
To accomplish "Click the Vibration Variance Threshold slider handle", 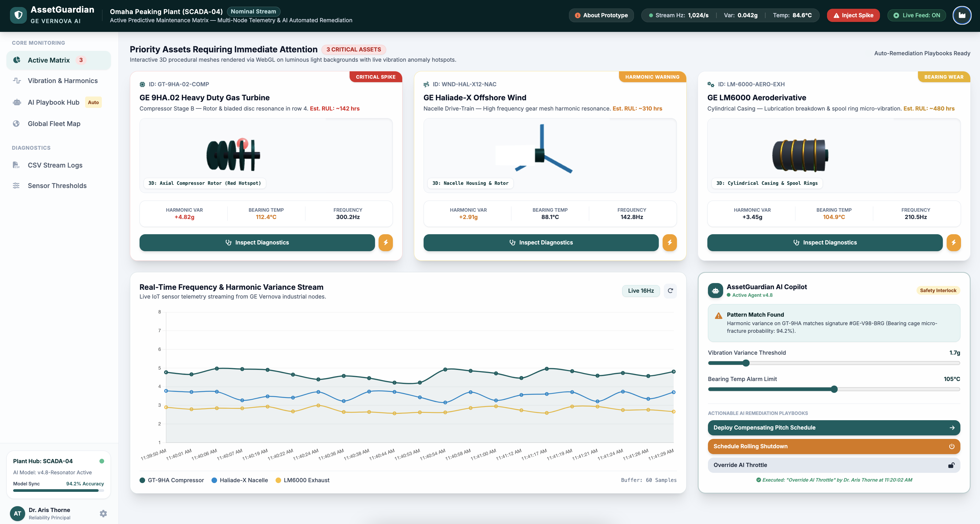I will (x=746, y=363).
